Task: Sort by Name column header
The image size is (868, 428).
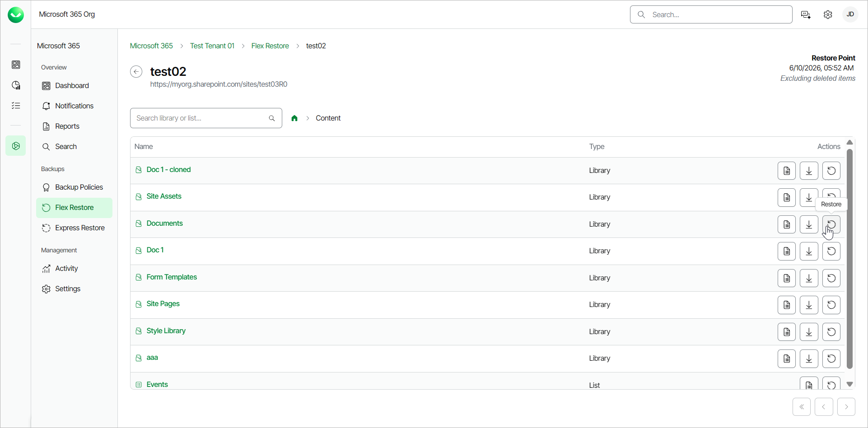Action: pyautogui.click(x=144, y=147)
